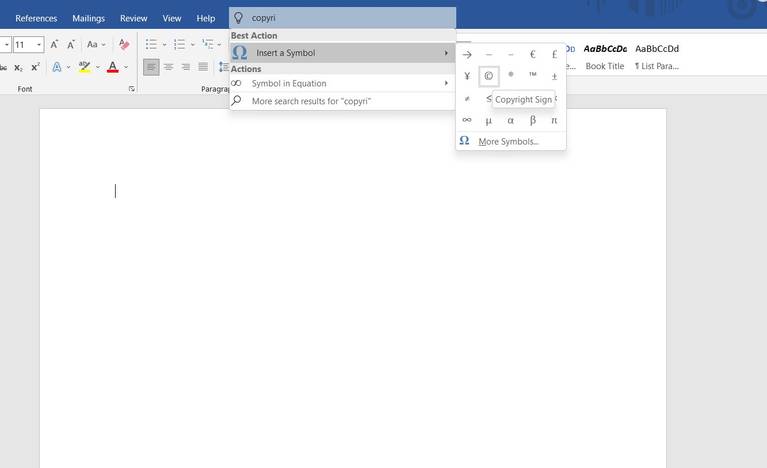Toggle center paragraph alignment
The width and height of the screenshot is (767, 468).
coord(168,67)
